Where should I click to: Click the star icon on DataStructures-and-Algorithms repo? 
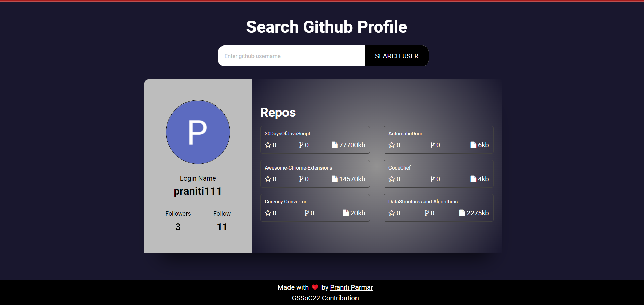point(392,213)
